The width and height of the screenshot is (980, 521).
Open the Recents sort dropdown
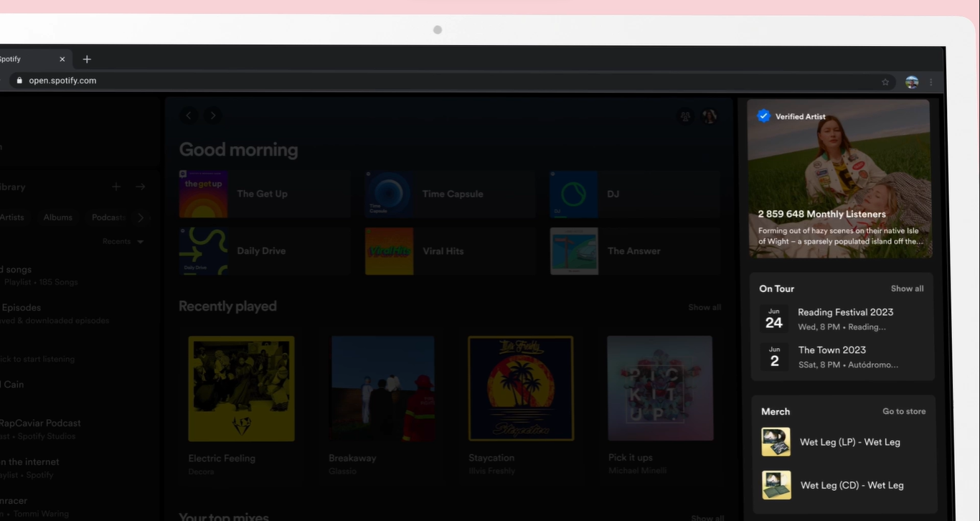(x=123, y=242)
